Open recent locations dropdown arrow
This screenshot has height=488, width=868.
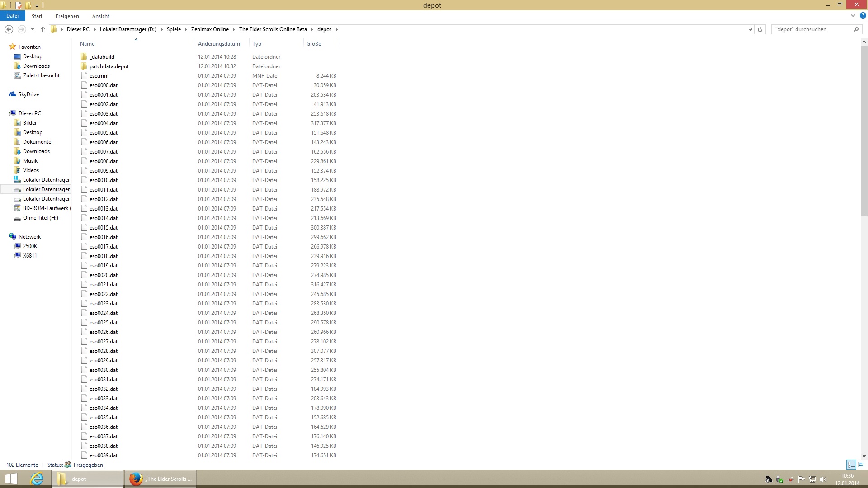click(33, 29)
